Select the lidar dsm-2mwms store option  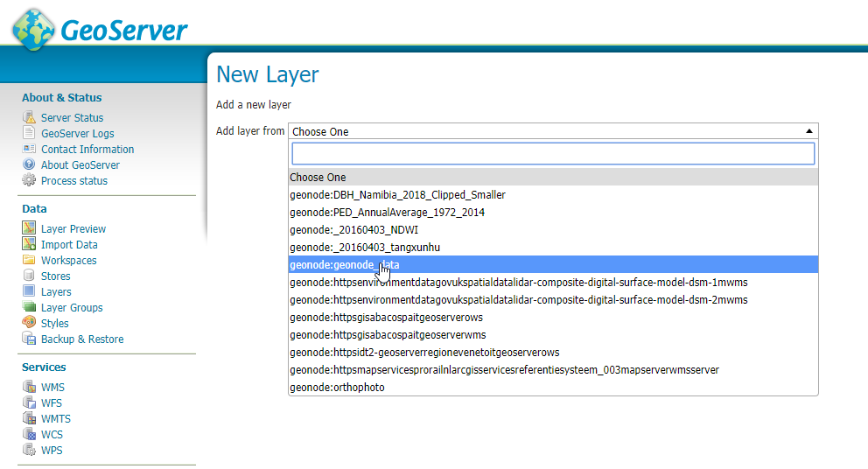553,299
